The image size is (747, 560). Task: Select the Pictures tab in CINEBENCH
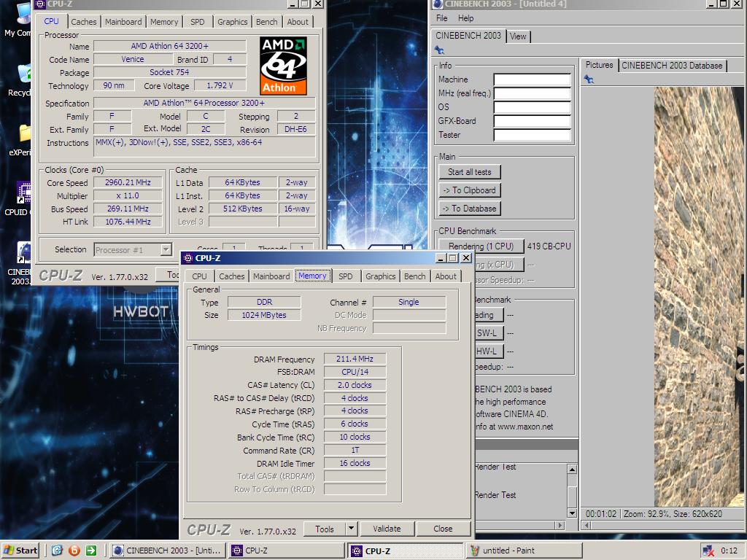tap(600, 65)
